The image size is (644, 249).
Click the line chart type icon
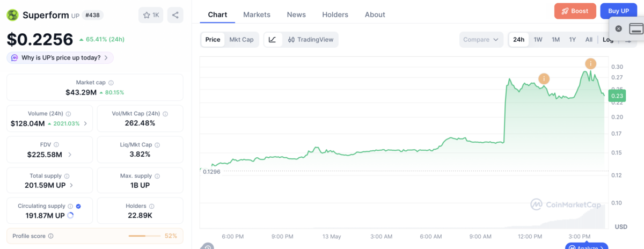273,40
